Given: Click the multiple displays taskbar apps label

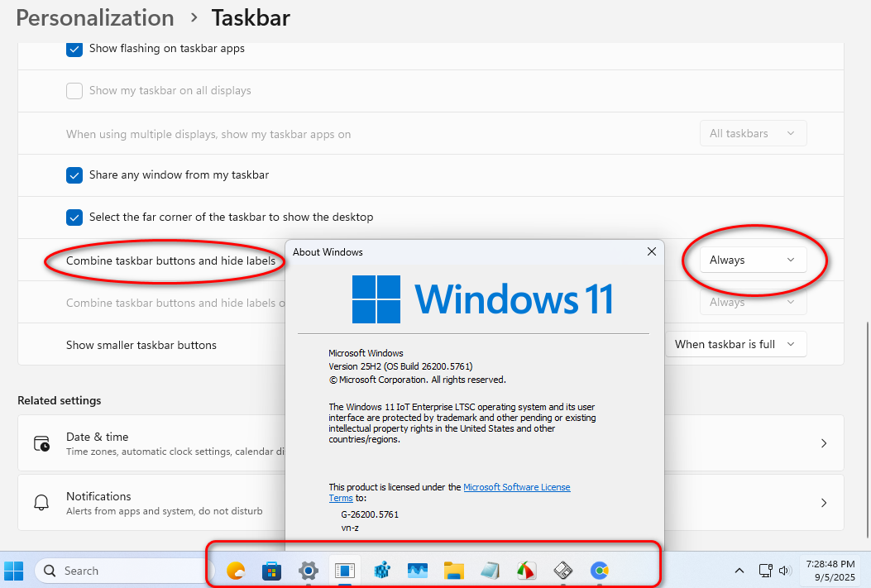Looking at the screenshot, I should pyautogui.click(x=208, y=134).
